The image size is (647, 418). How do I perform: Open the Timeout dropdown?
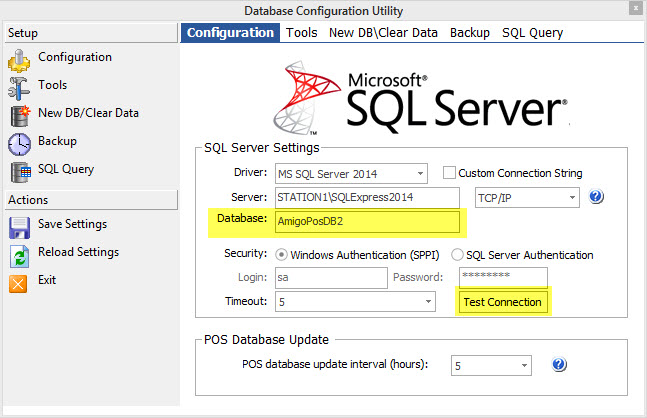tap(355, 302)
